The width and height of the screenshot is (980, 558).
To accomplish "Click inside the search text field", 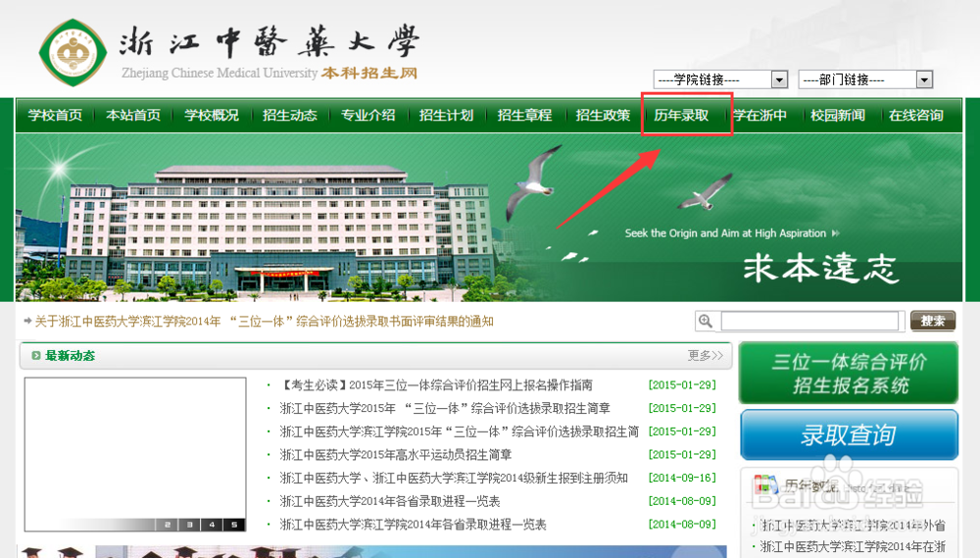I will [x=809, y=321].
